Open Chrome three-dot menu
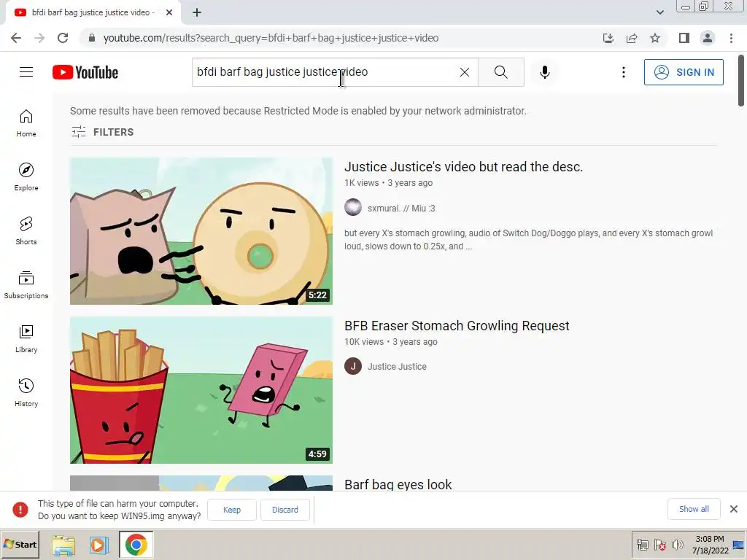 tap(731, 38)
